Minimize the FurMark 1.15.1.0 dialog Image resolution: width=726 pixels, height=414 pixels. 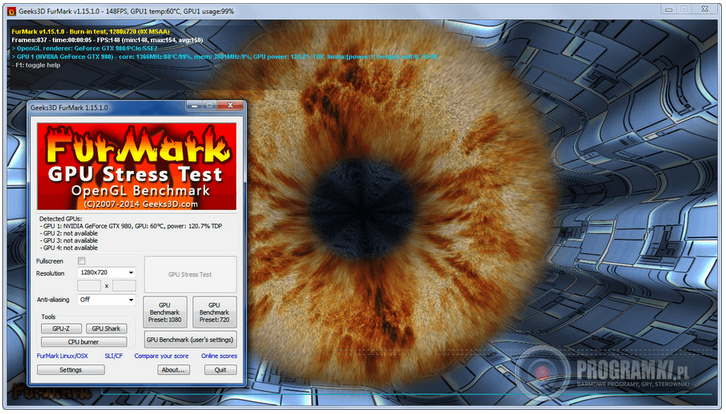[x=194, y=106]
